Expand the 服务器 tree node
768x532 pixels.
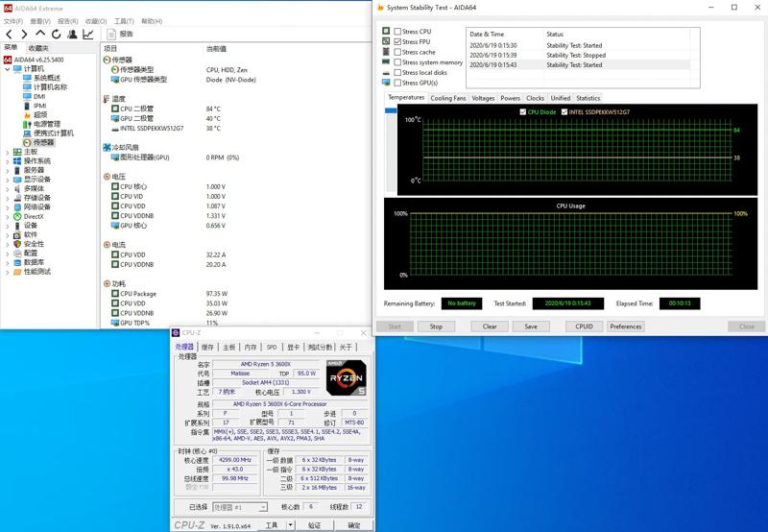point(8,171)
